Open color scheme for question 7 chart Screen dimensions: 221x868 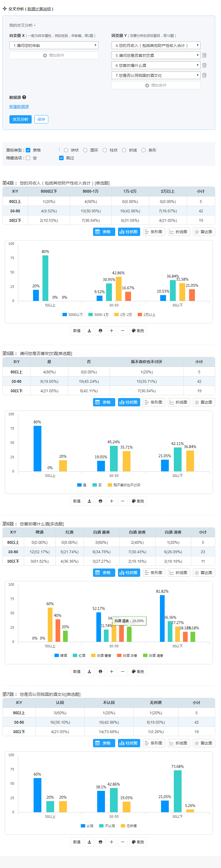click(138, 842)
